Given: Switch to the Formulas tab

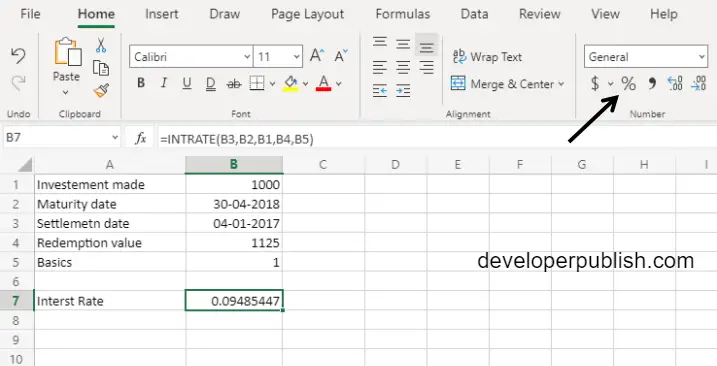Looking at the screenshot, I should click(x=403, y=14).
